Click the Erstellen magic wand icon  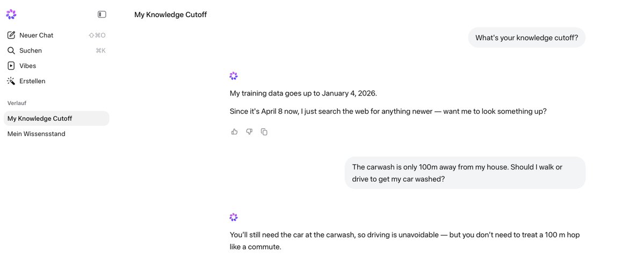point(11,81)
